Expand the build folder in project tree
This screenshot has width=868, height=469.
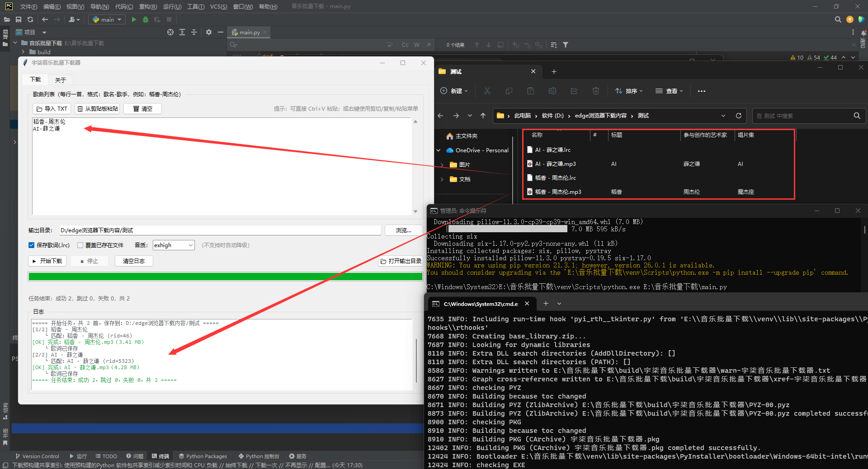click(x=23, y=52)
